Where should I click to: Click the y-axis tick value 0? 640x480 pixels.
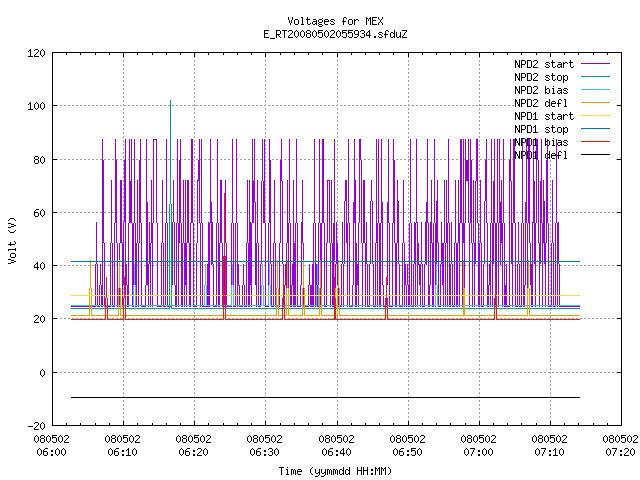click(x=42, y=373)
